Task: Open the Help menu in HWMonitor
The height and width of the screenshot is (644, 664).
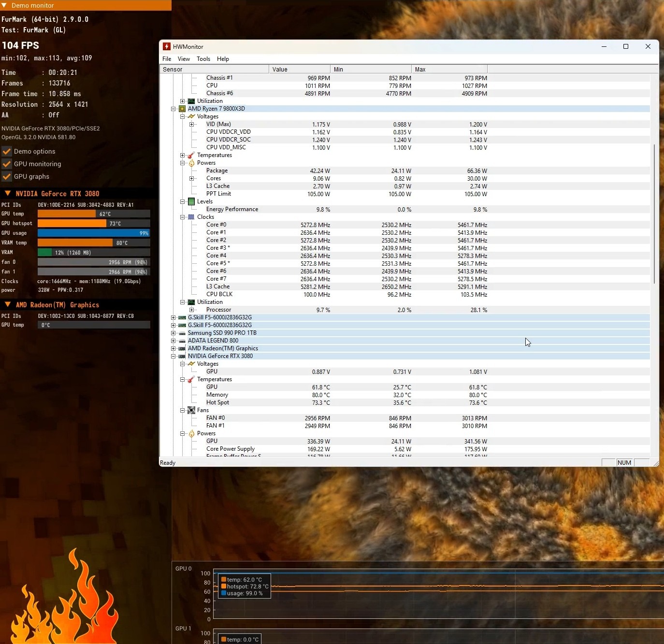Action: [x=223, y=59]
